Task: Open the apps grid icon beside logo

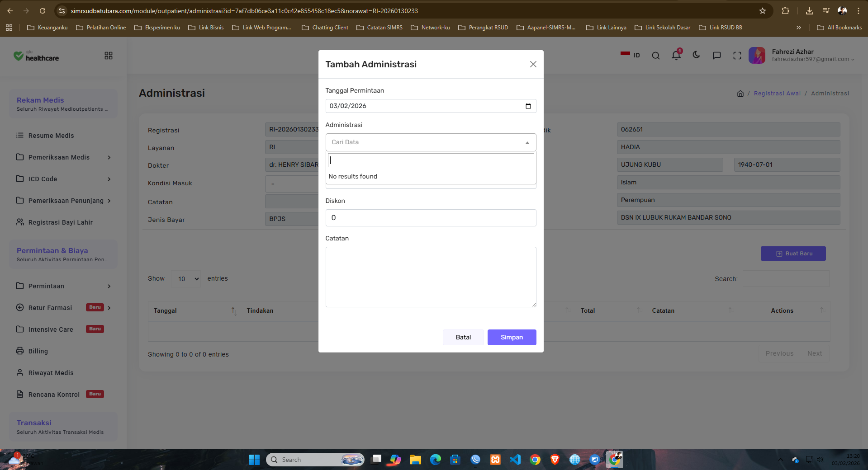Action: 109,56
